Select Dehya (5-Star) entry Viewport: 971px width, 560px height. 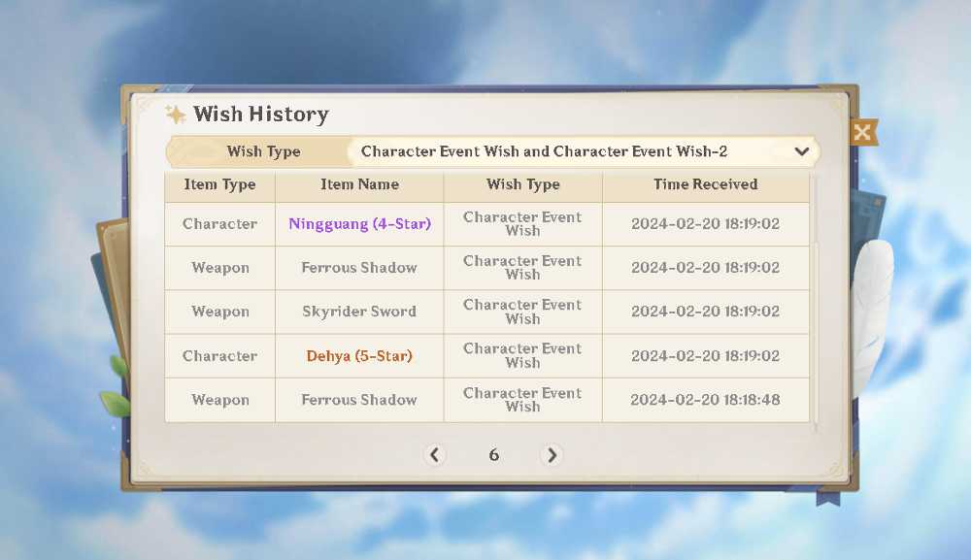359,356
